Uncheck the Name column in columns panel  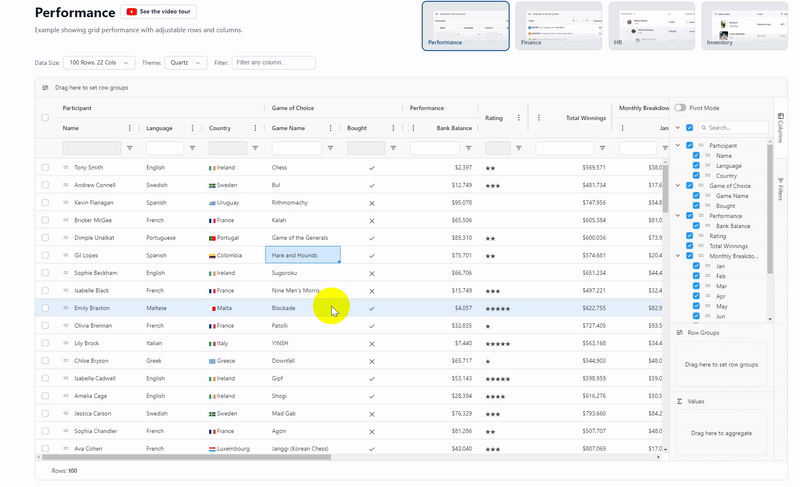click(x=696, y=156)
